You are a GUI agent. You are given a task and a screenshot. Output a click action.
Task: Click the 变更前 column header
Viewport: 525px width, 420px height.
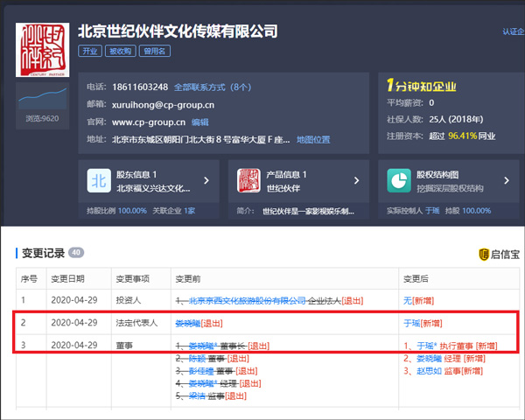tap(188, 278)
